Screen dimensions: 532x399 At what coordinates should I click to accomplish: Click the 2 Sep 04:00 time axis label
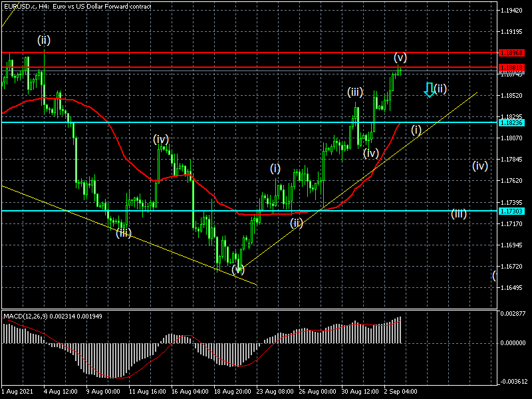click(403, 390)
